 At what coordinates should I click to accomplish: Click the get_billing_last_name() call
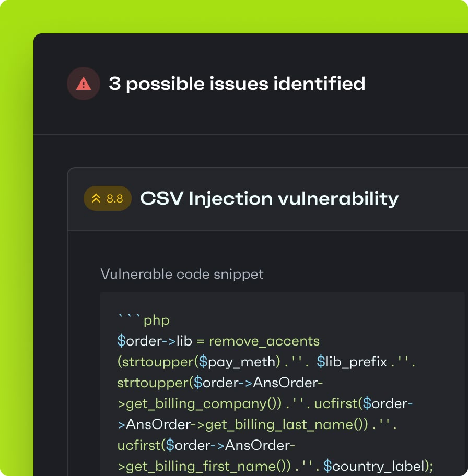point(287,424)
